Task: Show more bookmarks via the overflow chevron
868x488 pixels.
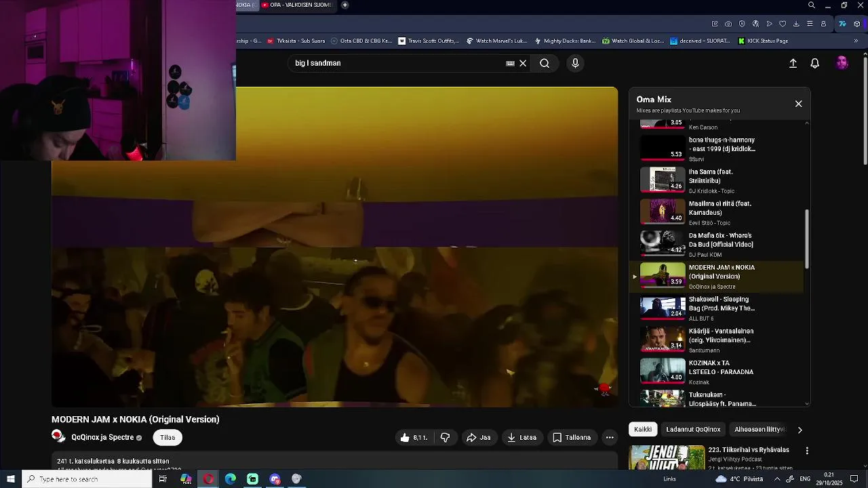Action: pos(856,41)
